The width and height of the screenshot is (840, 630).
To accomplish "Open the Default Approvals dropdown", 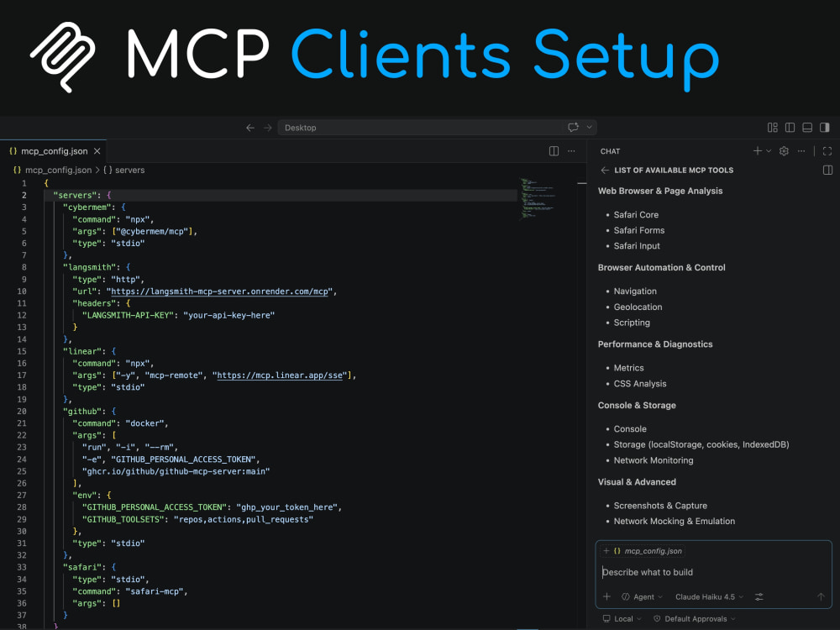I will 695,619.
